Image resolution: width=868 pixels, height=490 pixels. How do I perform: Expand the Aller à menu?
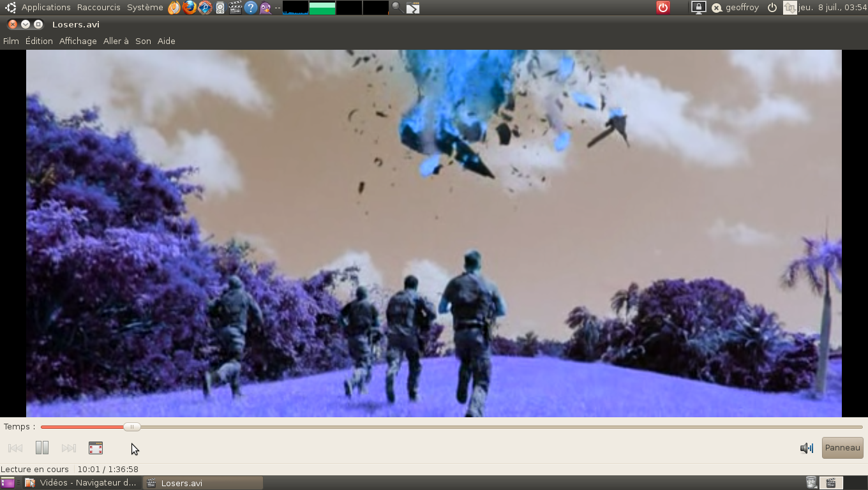[116, 41]
